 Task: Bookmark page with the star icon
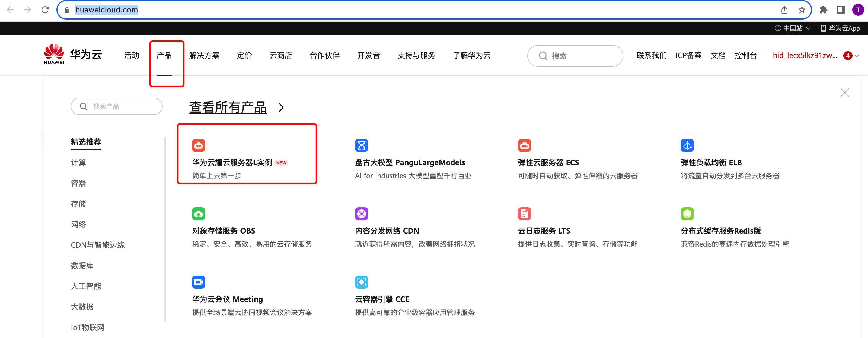[802, 10]
